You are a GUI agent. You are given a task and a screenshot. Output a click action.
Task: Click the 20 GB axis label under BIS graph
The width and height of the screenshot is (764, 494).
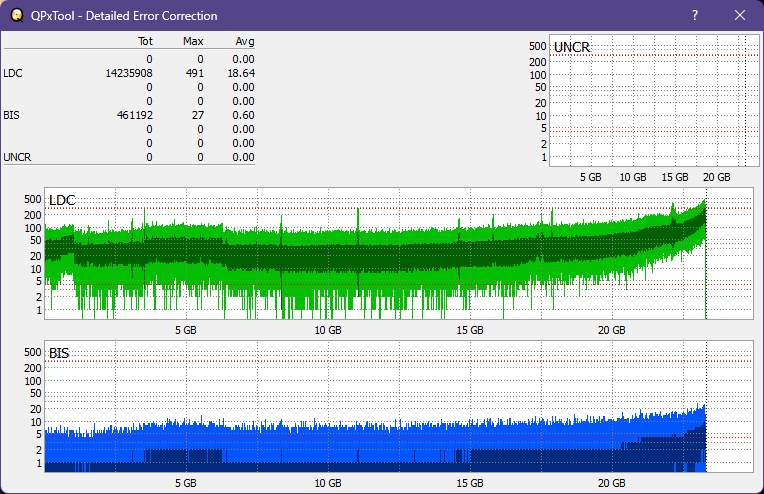tap(611, 483)
